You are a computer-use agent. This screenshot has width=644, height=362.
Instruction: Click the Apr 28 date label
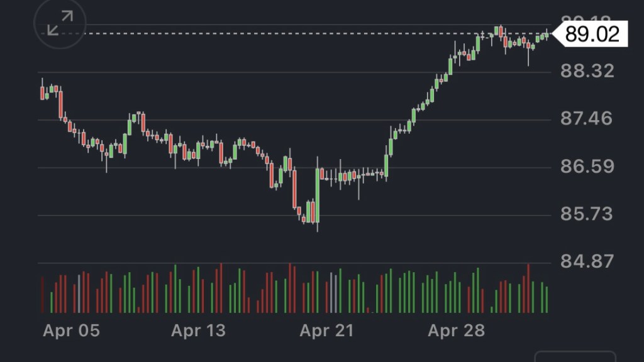point(456,331)
